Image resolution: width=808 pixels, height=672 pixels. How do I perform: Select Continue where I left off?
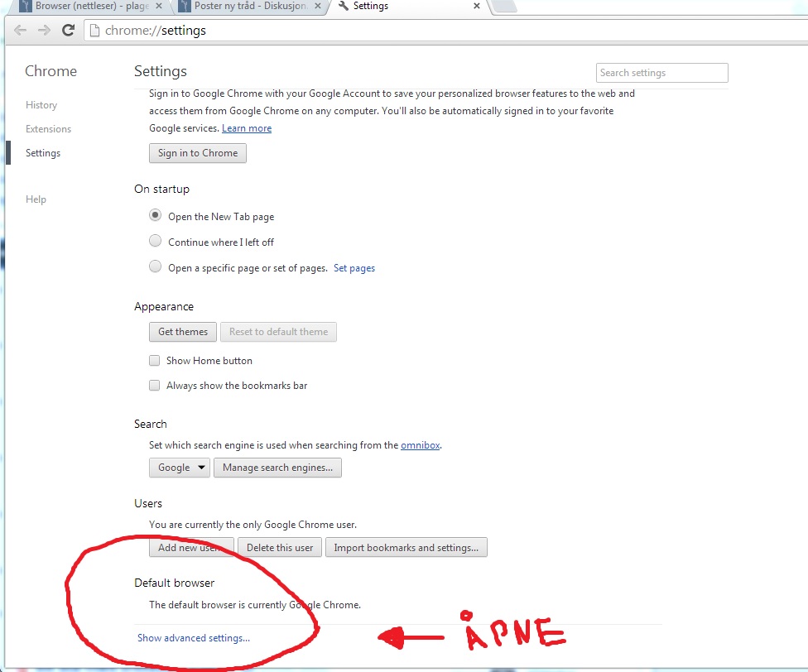point(155,241)
